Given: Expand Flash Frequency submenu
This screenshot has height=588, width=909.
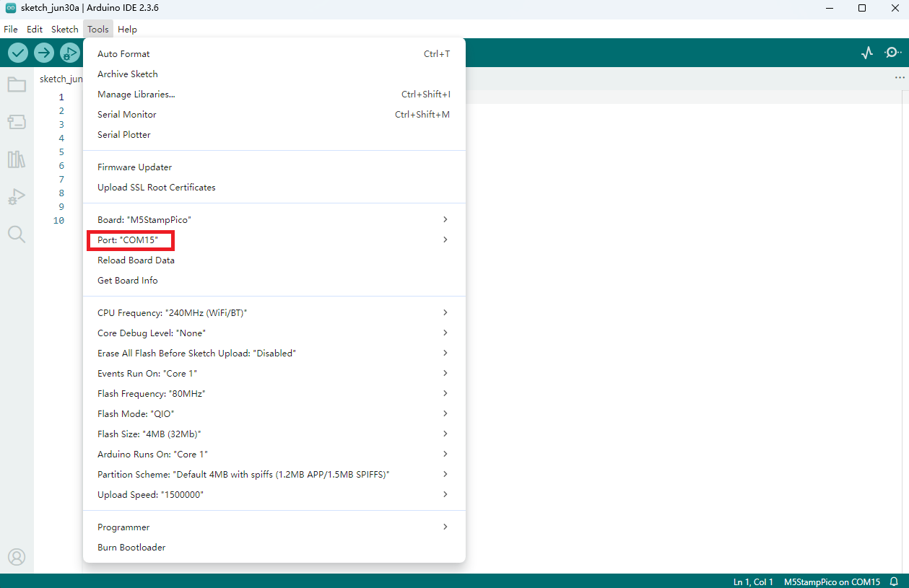Looking at the screenshot, I should [274, 393].
